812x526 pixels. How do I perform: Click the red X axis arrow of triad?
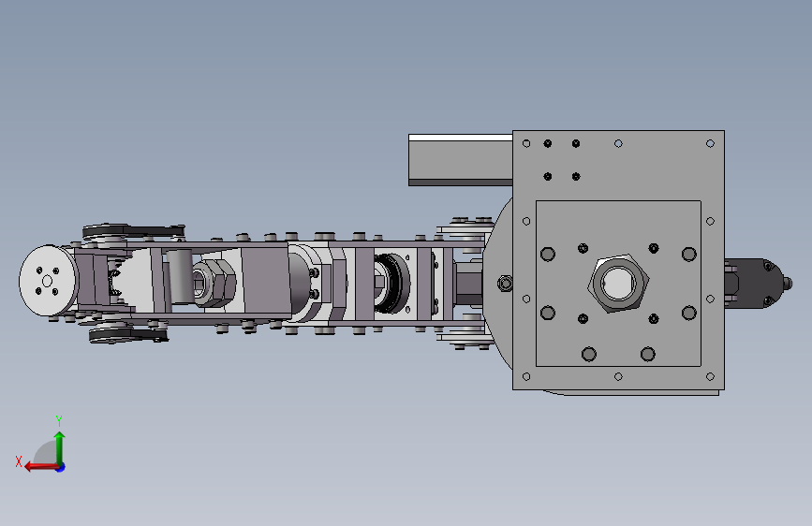[x=40, y=467]
